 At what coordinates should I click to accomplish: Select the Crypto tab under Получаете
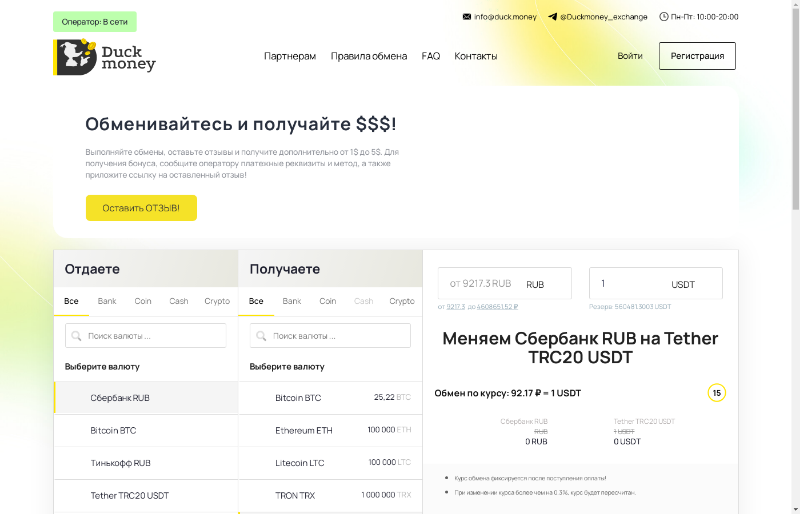[x=402, y=301]
